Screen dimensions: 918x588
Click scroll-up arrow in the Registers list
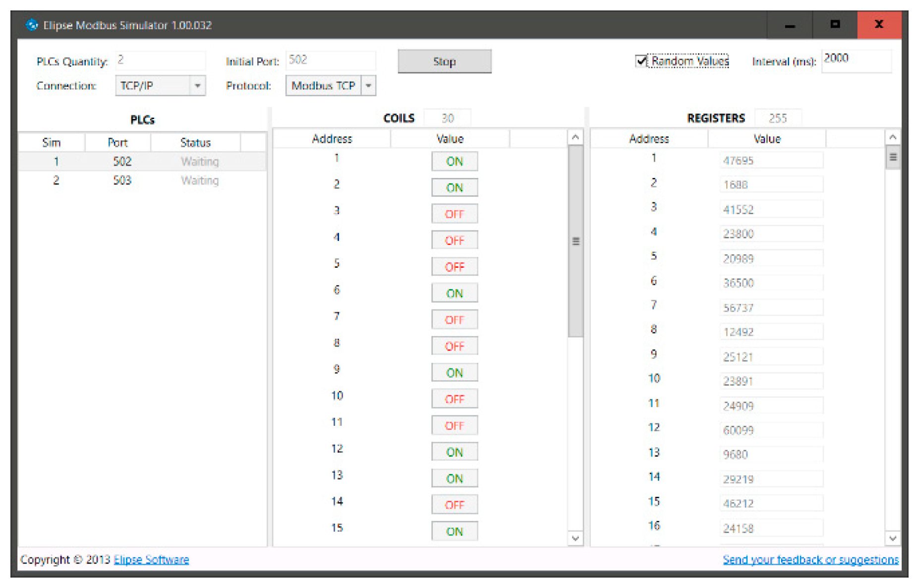[893, 137]
